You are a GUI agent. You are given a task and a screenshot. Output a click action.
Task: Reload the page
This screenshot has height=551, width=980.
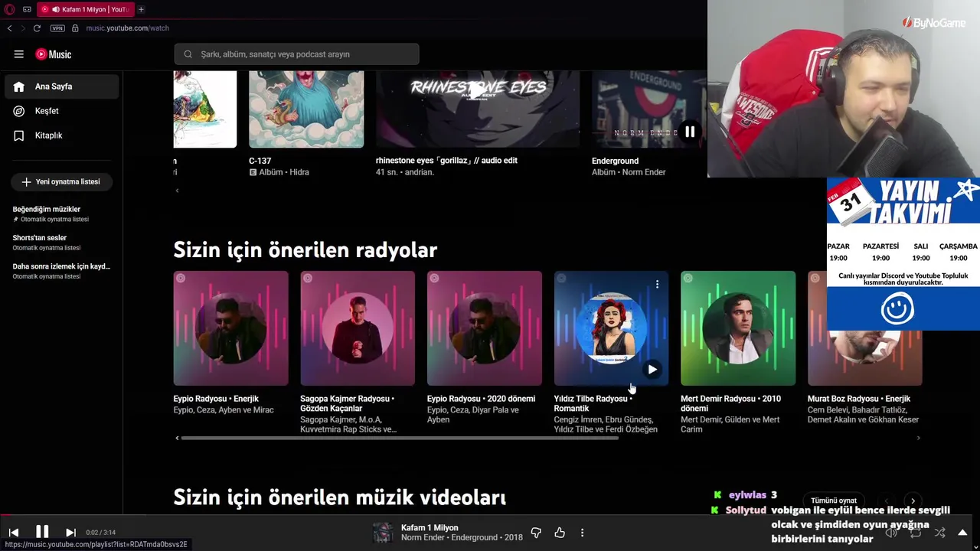point(37,28)
